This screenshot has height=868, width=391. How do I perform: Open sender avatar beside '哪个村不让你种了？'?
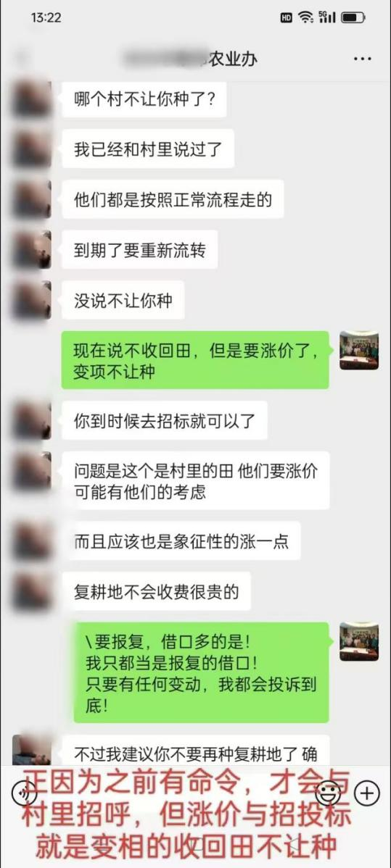[x=32, y=100]
